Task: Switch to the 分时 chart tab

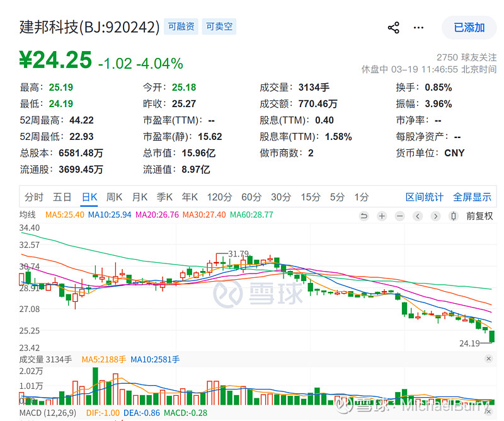Action: pos(34,197)
